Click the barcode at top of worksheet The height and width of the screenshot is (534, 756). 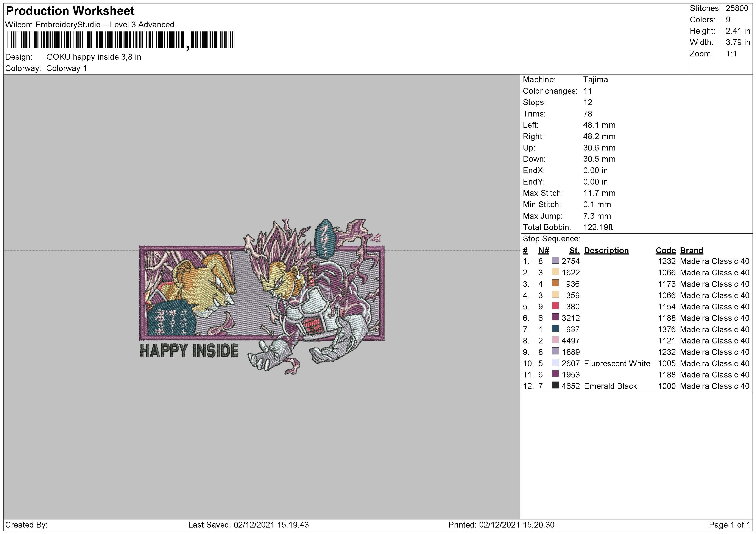(120, 40)
